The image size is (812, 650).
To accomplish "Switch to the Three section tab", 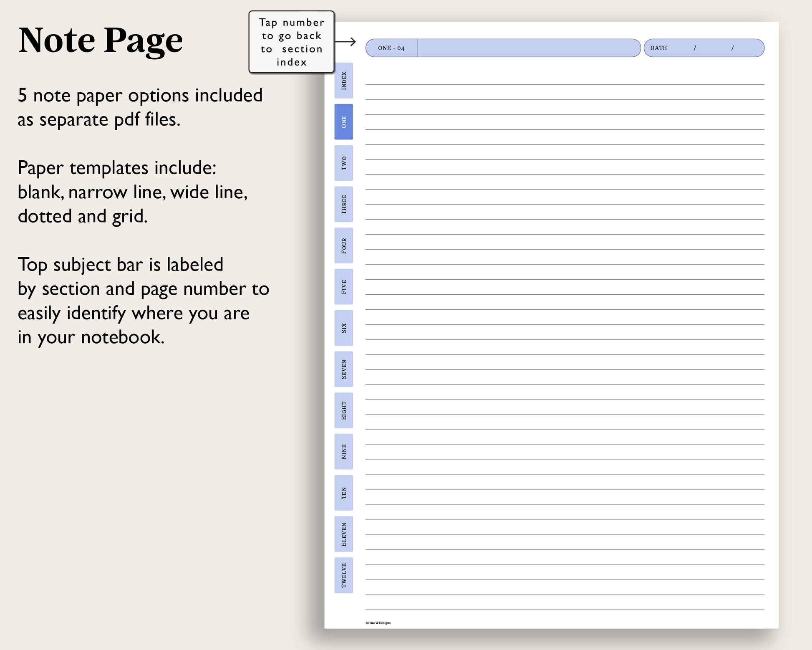I will [x=343, y=204].
